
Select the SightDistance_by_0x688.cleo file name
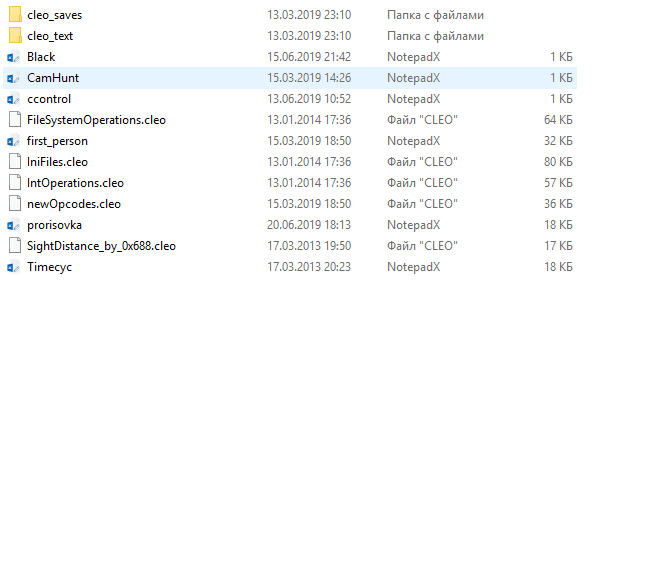click(101, 246)
